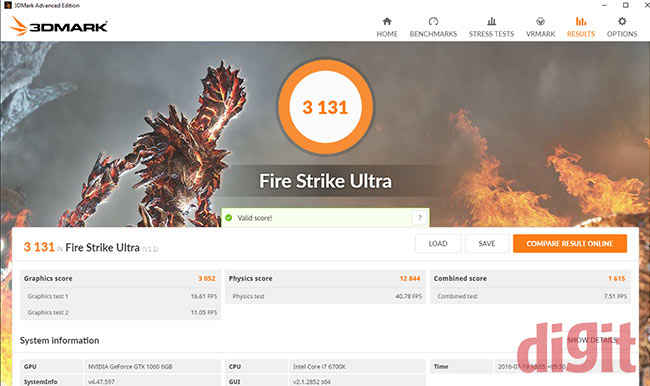The width and height of the screenshot is (650, 386).
Task: Open the VRMark icon
Action: (540, 21)
